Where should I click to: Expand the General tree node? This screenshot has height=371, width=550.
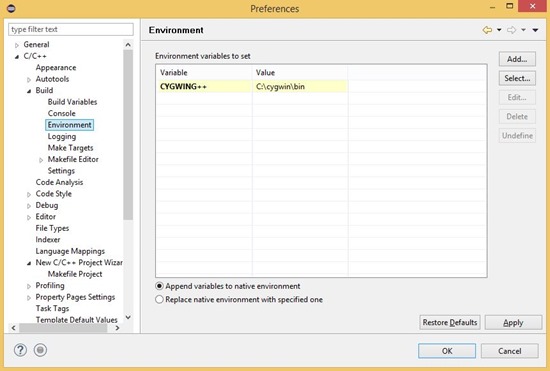click(16, 45)
